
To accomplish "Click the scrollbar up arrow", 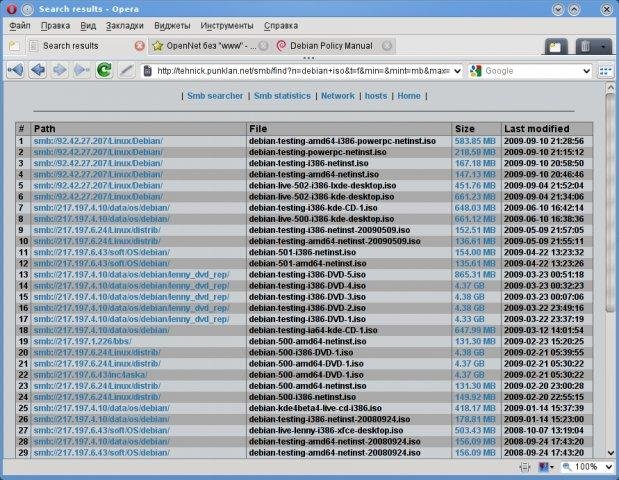I will click(610, 87).
